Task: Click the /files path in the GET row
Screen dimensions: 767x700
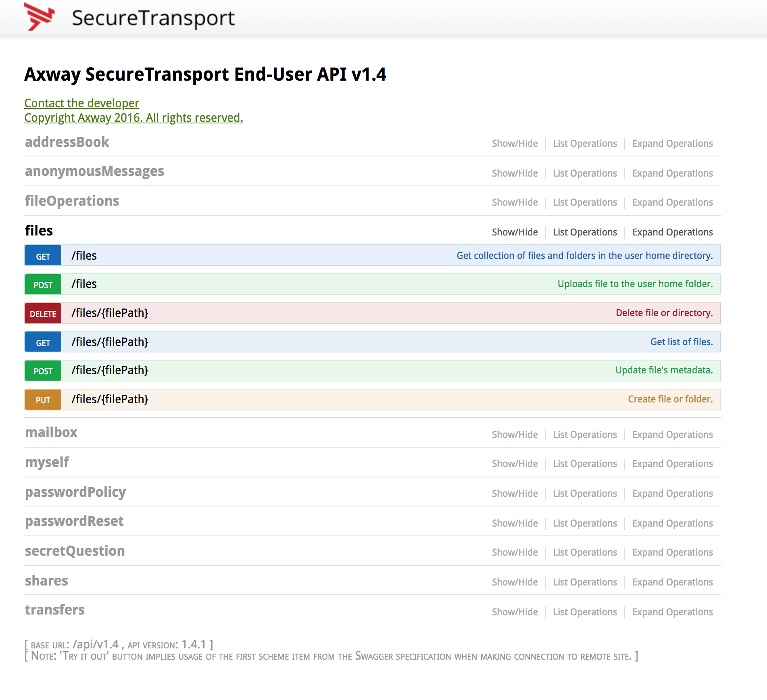Action: pos(84,256)
